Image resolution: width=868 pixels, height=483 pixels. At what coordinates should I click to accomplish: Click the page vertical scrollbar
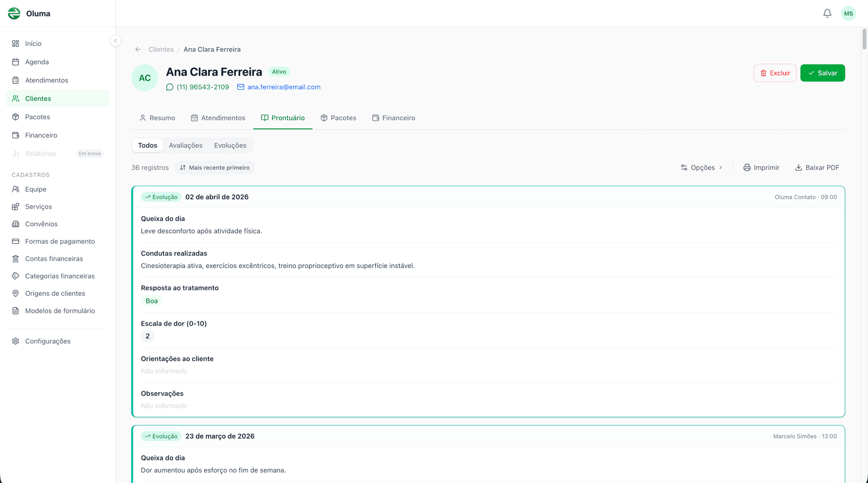point(864,39)
